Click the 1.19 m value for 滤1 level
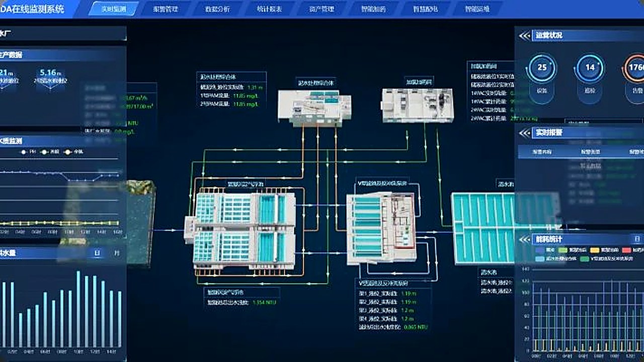The height and width of the screenshot is (362, 644). pyautogui.click(x=409, y=294)
